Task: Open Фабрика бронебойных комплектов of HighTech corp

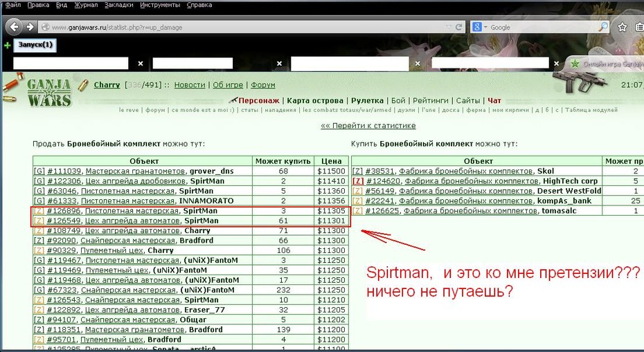Action: tap(472, 181)
